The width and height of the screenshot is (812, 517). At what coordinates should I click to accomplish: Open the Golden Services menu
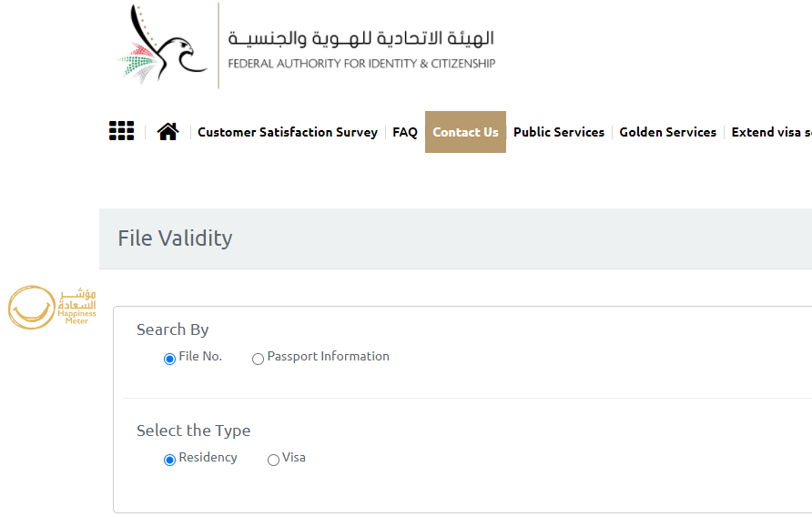668,132
